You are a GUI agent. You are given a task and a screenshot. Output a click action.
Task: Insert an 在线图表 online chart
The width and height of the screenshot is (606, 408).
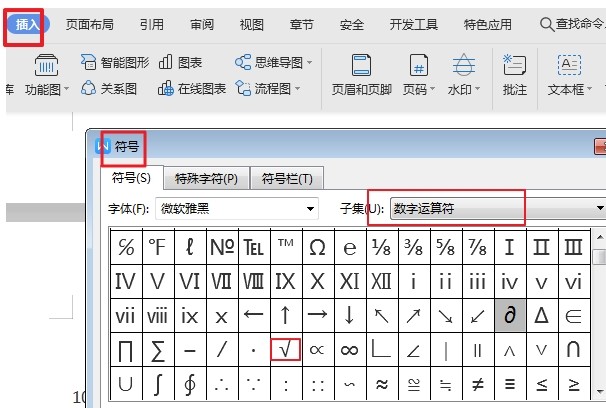192,89
